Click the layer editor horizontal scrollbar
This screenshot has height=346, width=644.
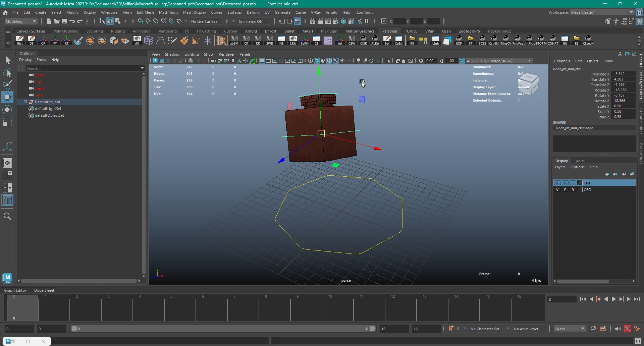[583, 281]
